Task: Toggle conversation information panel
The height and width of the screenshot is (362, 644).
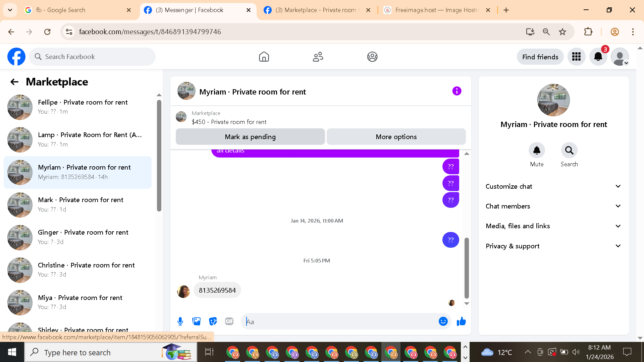Action: pos(457,91)
